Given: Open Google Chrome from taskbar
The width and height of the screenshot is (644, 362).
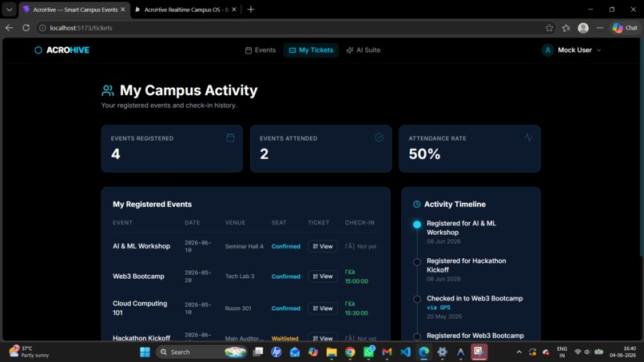Looking at the screenshot, I should [x=350, y=352].
